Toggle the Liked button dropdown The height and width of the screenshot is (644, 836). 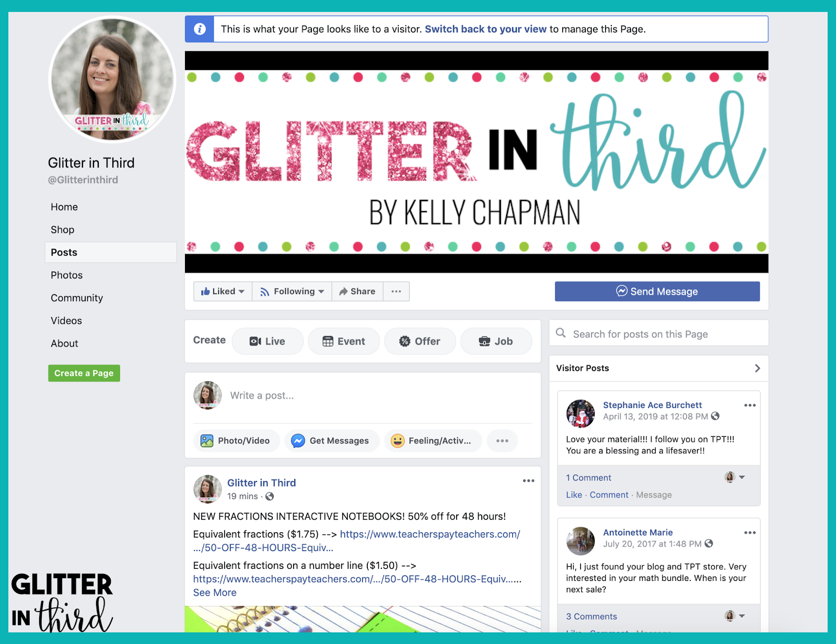click(223, 291)
